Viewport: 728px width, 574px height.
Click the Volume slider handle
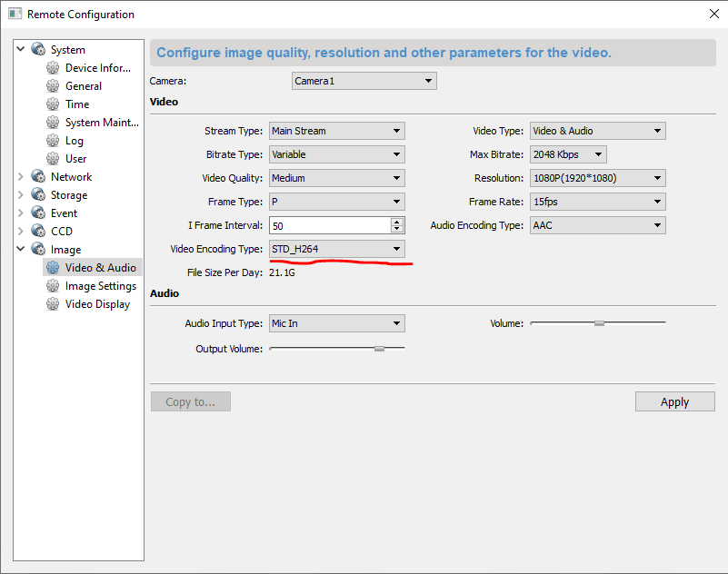pyautogui.click(x=599, y=322)
